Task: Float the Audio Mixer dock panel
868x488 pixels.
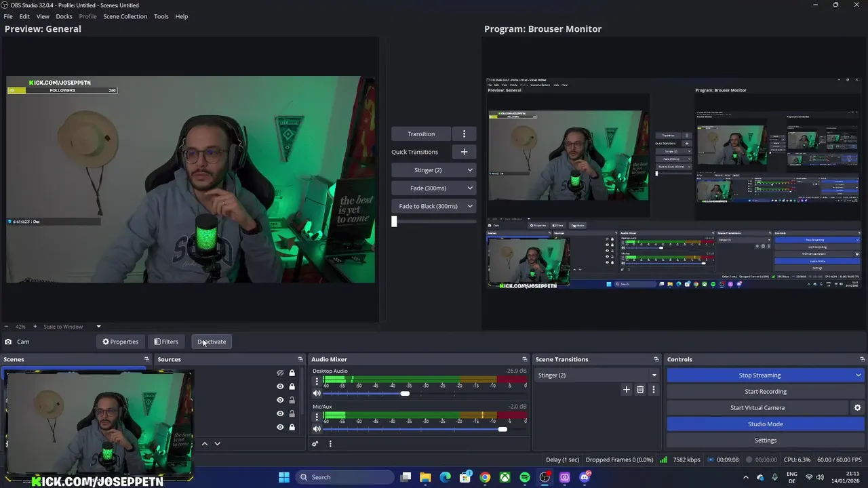Action: [524, 359]
